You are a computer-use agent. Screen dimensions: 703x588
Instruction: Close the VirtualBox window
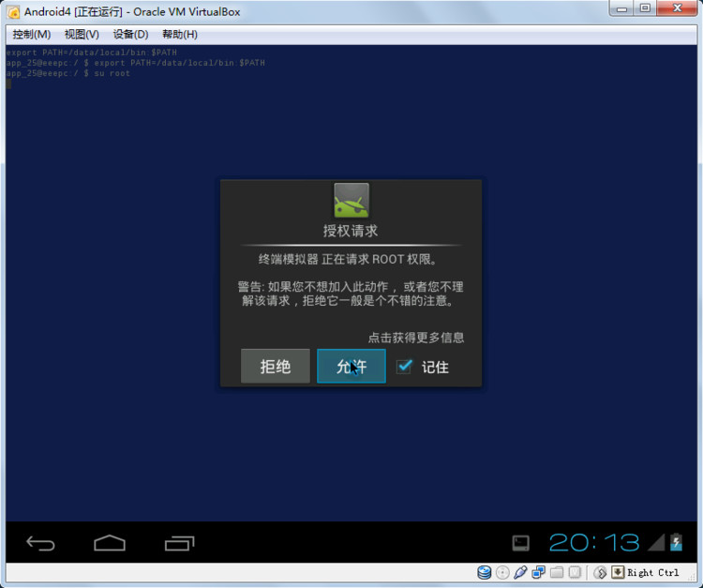tap(677, 8)
